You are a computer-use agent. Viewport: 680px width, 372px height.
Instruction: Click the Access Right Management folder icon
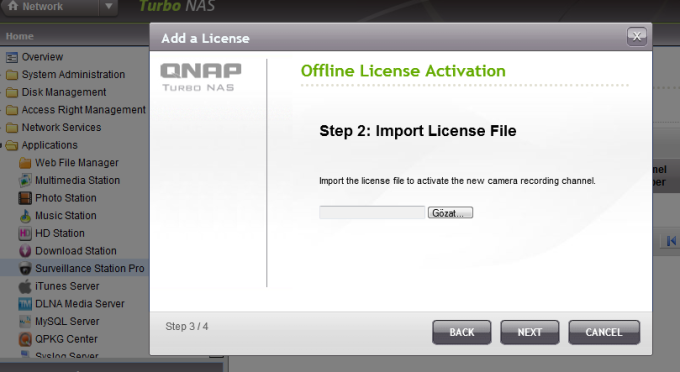pos(12,110)
